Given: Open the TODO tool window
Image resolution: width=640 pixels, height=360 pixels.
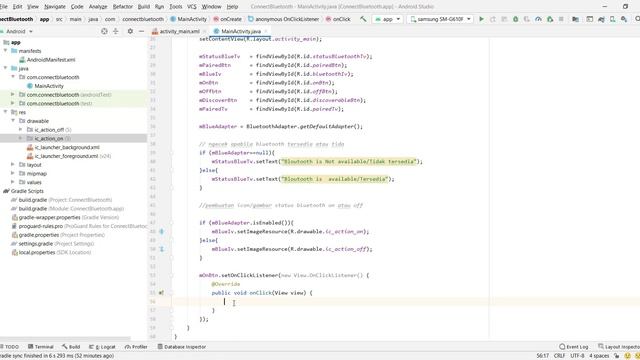Looking at the screenshot, I should pyautogui.click(x=9, y=347).
